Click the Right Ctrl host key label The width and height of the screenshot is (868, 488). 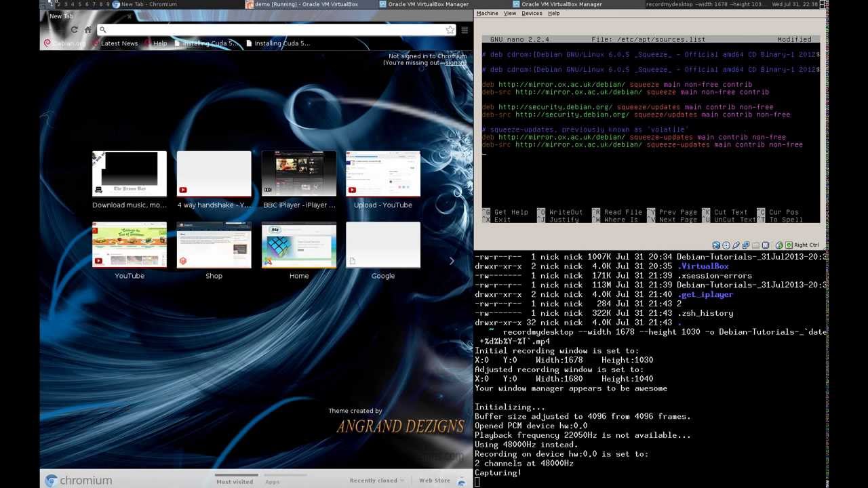(806, 245)
